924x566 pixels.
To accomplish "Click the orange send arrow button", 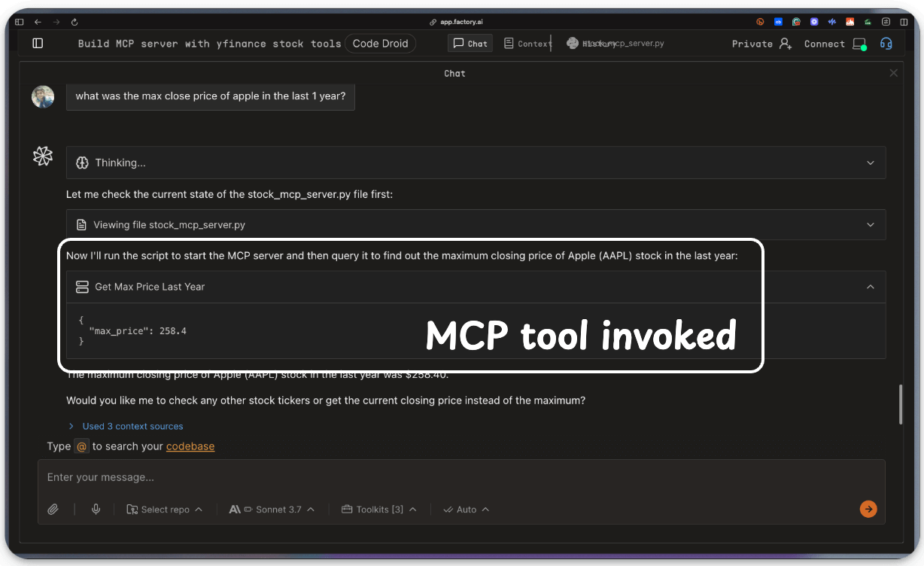I will (x=868, y=509).
